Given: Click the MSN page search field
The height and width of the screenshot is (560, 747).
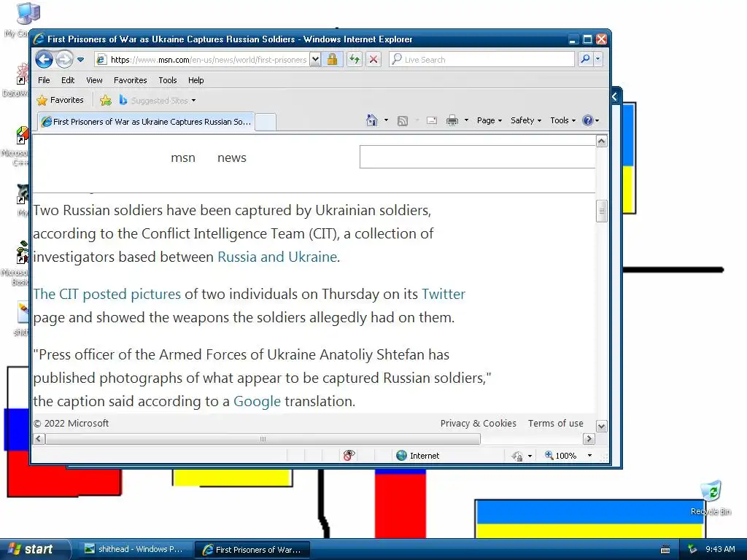Looking at the screenshot, I should click(x=477, y=157).
